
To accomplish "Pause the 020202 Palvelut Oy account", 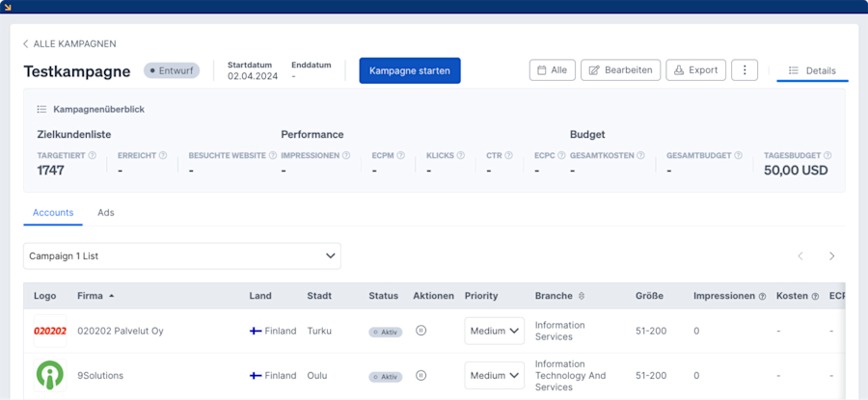I will pos(420,331).
